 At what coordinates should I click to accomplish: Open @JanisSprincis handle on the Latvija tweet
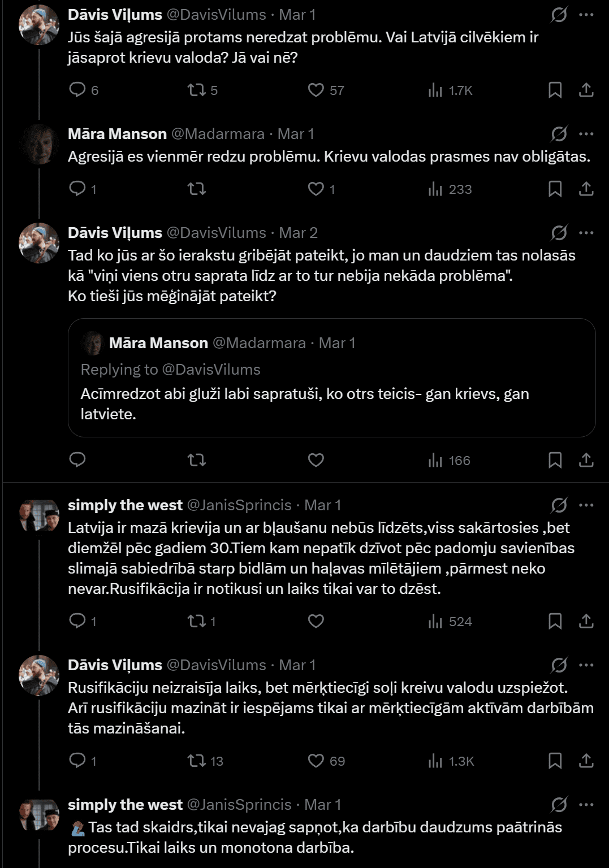[x=239, y=505]
